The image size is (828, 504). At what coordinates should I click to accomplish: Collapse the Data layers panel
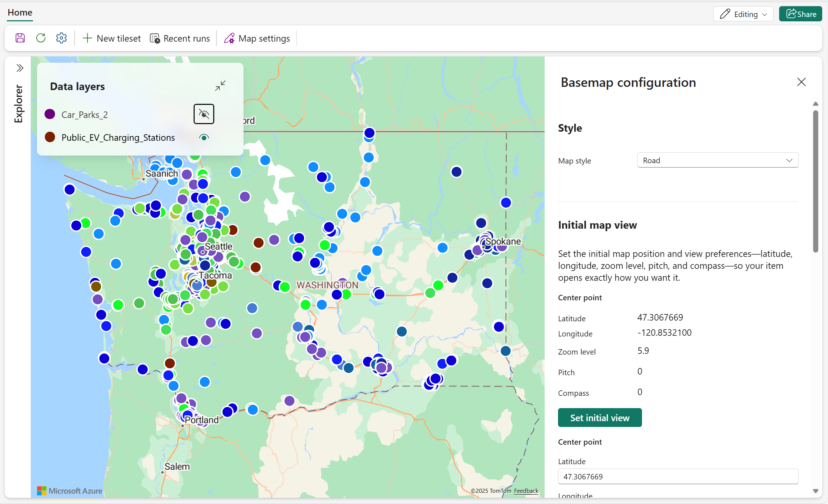coord(220,86)
